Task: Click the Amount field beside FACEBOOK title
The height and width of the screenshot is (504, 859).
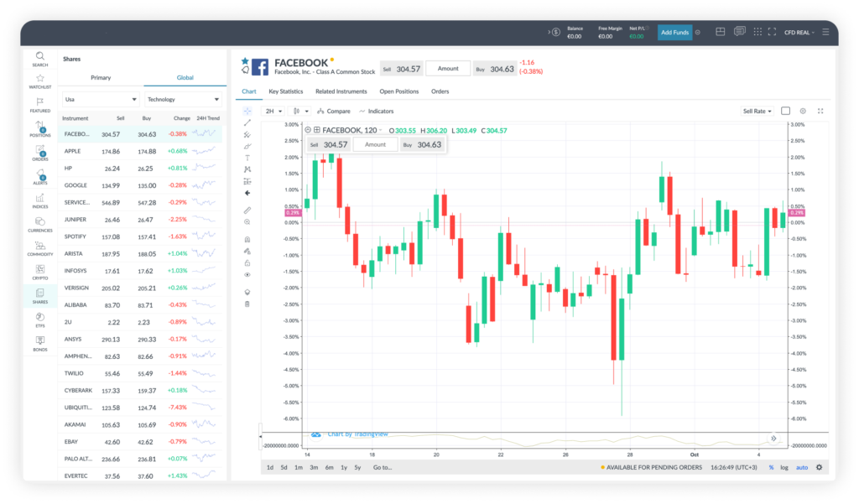Action: tap(447, 69)
